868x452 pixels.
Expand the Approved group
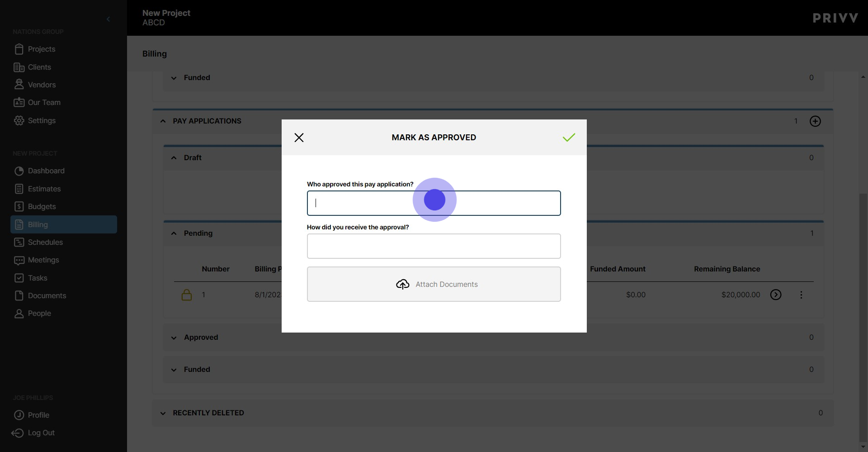tap(174, 338)
